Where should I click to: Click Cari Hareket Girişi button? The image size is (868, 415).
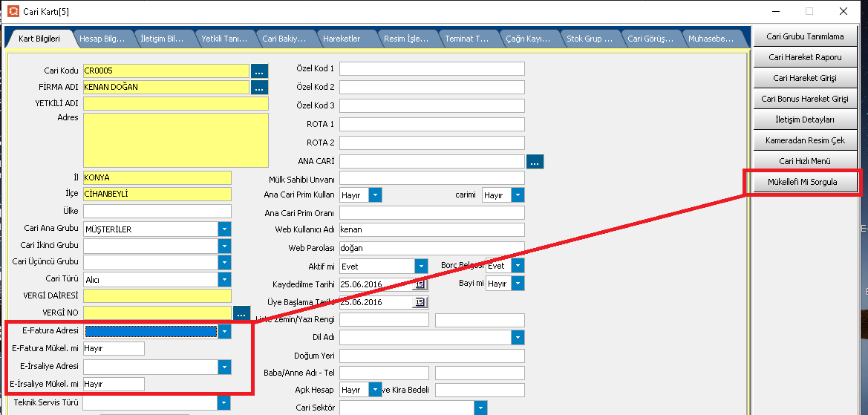tap(805, 78)
